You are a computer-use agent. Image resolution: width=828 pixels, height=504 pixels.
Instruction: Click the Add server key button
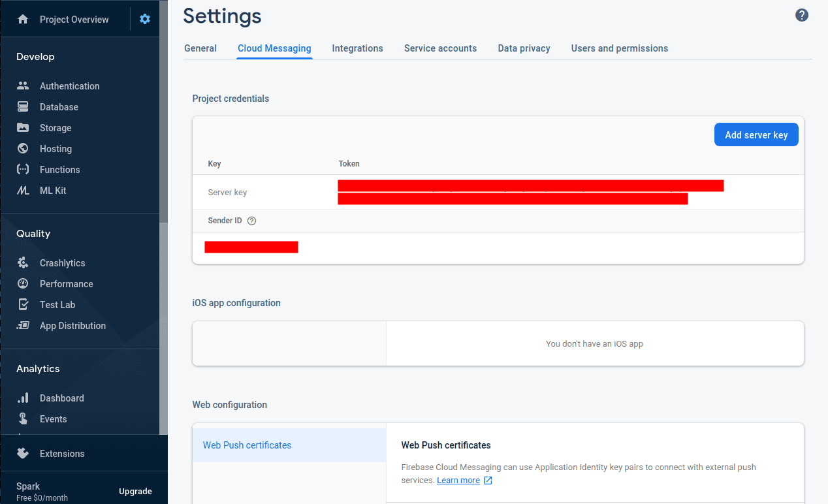pos(756,134)
